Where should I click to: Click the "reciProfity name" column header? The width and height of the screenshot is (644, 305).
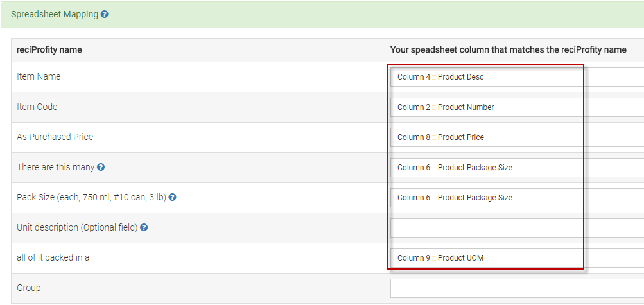tap(49, 49)
